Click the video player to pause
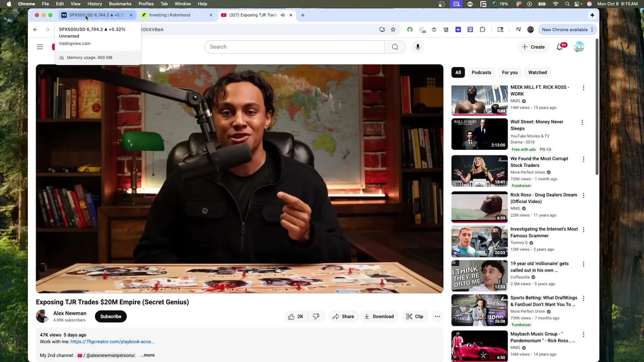 (239, 178)
